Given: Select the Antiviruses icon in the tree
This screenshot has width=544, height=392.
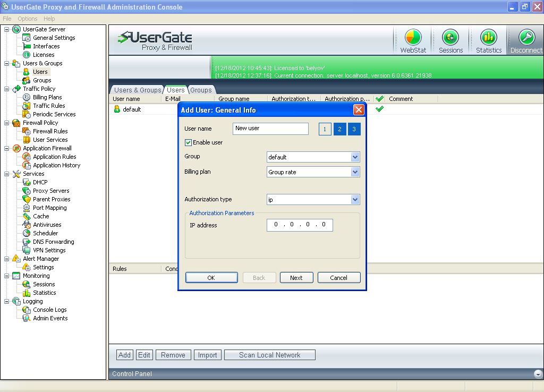Looking at the screenshot, I should pos(27,225).
